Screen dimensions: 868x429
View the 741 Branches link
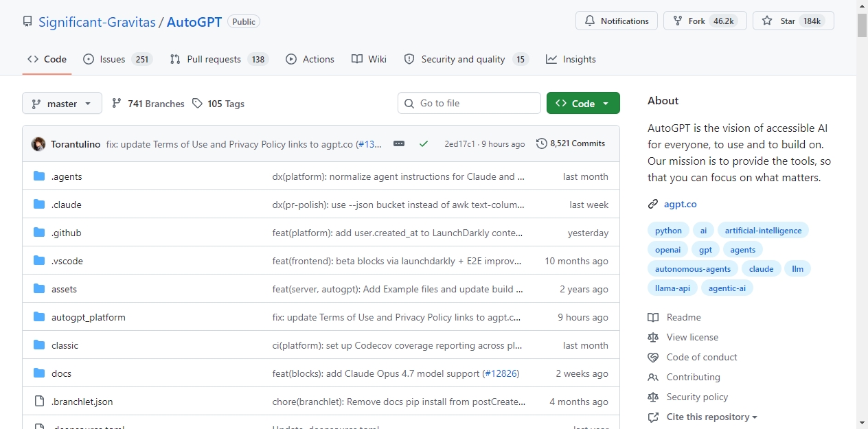click(x=148, y=104)
